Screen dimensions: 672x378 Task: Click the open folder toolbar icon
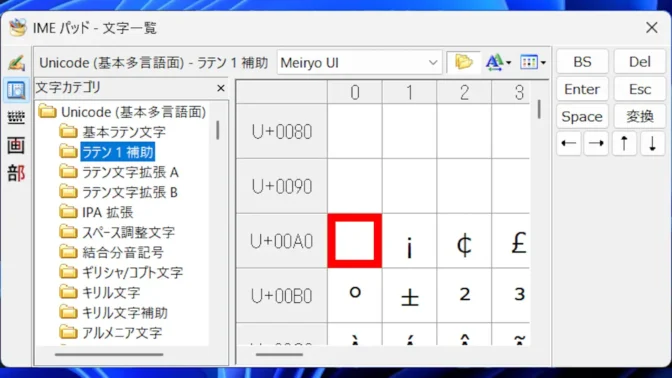point(463,63)
